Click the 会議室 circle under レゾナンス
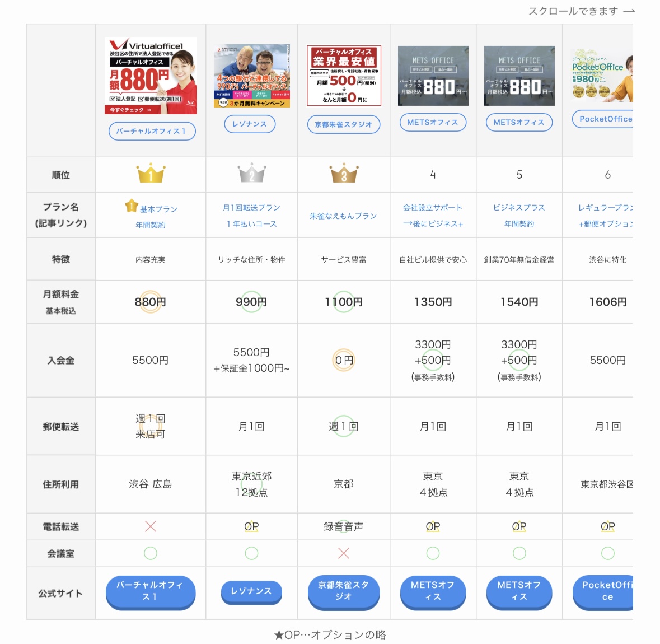This screenshot has width=660, height=644. tap(252, 553)
